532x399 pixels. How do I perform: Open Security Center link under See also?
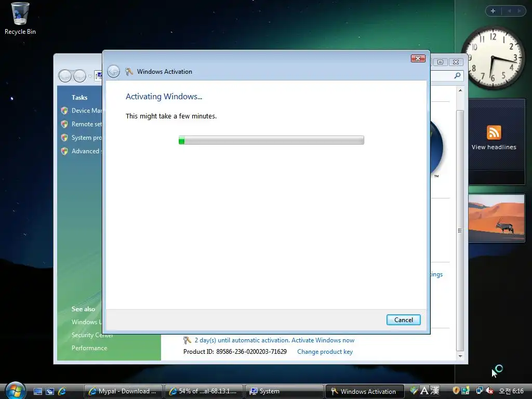pyautogui.click(x=92, y=335)
